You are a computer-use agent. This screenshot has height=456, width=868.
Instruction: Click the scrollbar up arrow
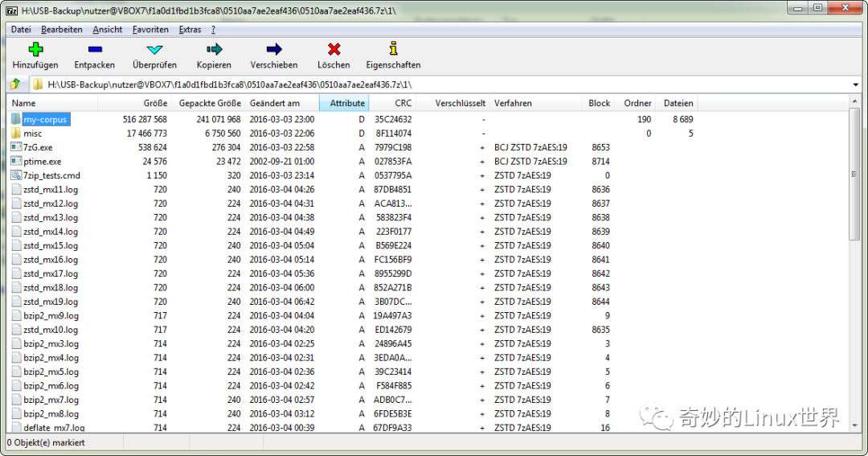tap(854, 101)
